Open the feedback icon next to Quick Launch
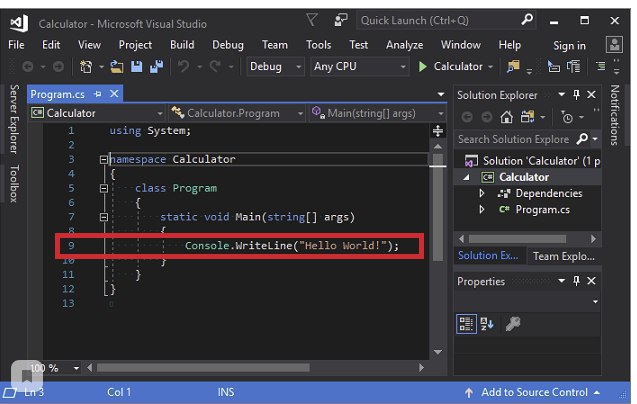The image size is (637, 404). [340, 20]
